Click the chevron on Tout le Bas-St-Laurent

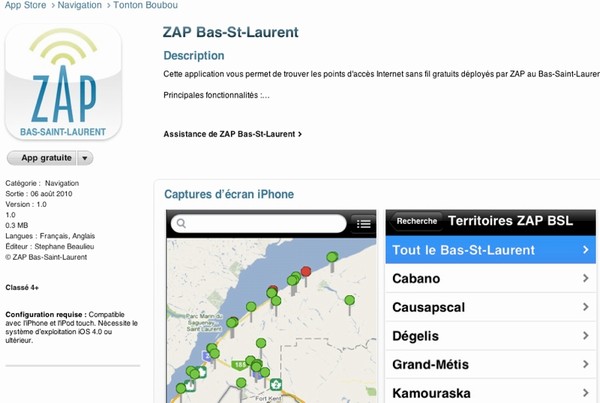pyautogui.click(x=585, y=250)
